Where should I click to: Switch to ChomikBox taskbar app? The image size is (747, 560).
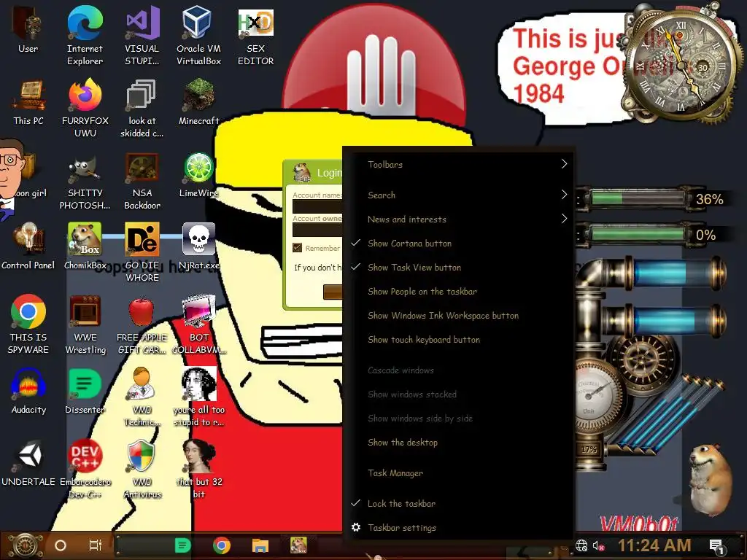(298, 545)
